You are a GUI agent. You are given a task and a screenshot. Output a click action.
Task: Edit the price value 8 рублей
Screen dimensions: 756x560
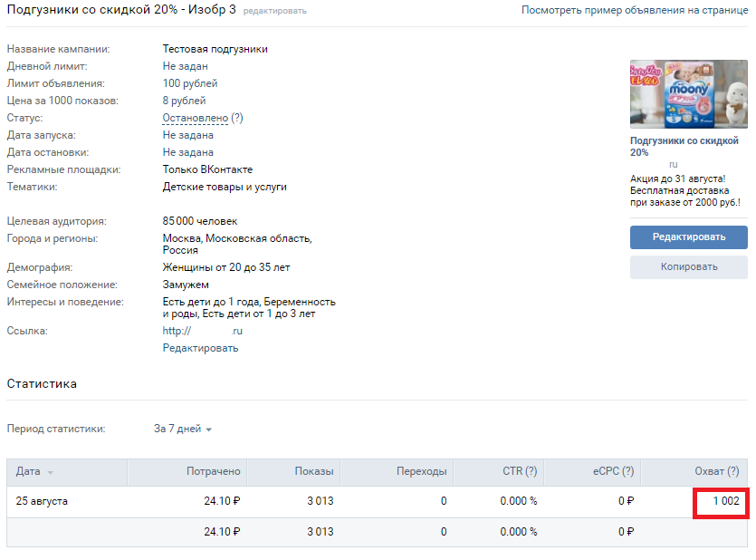point(184,101)
